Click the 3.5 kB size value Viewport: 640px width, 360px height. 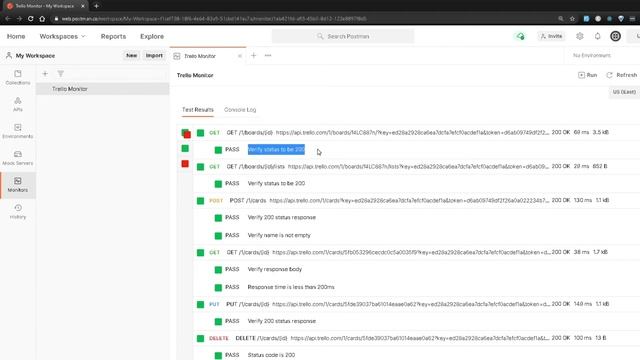601,132
